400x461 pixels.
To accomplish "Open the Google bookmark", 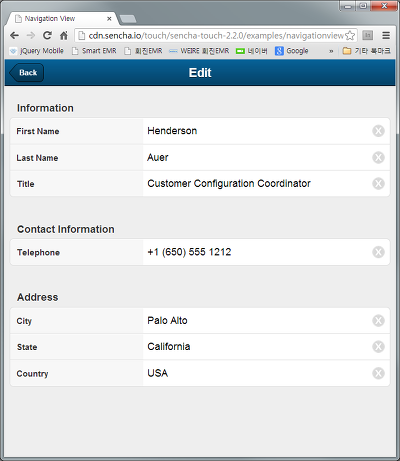I will [292, 51].
